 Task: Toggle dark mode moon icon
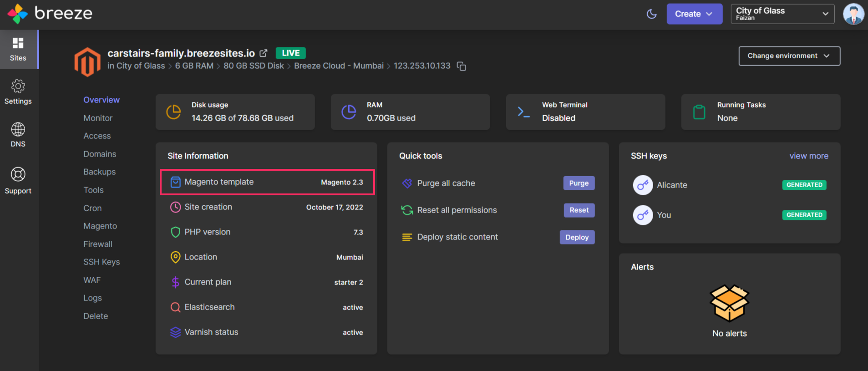[x=652, y=14]
